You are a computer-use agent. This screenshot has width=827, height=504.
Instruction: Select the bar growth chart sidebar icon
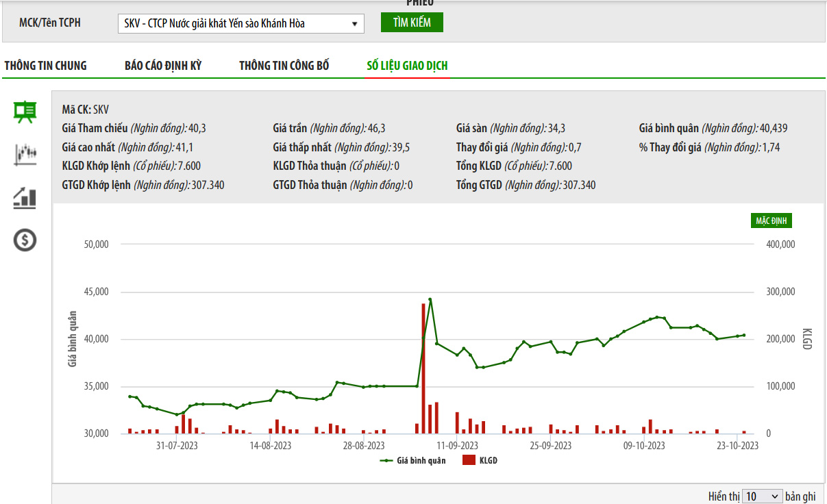25,198
